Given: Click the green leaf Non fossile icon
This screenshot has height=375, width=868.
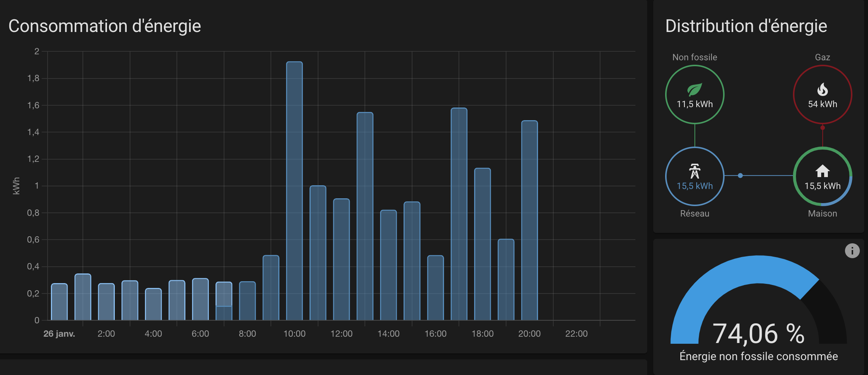Looking at the screenshot, I should [x=694, y=90].
